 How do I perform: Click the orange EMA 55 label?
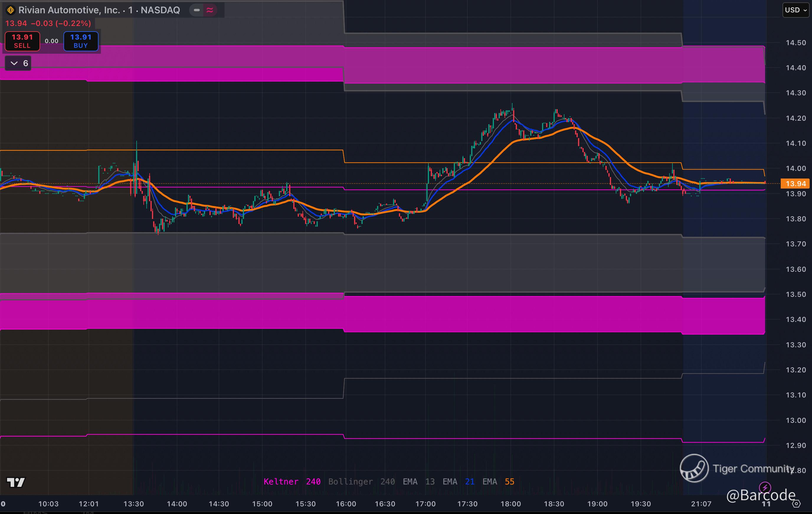click(498, 482)
